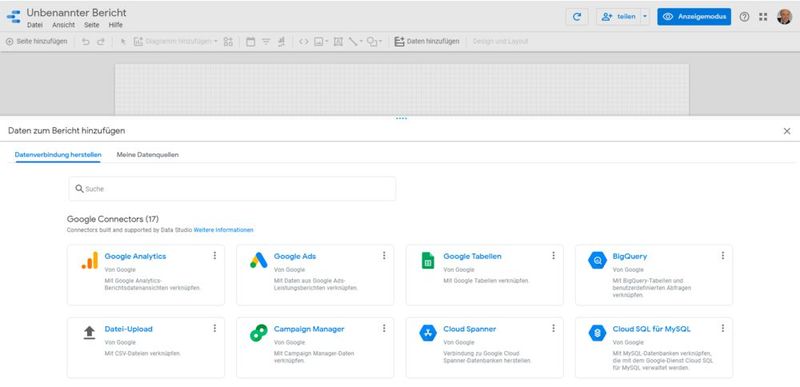Switch to Anzeigemodus view mode
The image size is (800, 387).
point(694,17)
